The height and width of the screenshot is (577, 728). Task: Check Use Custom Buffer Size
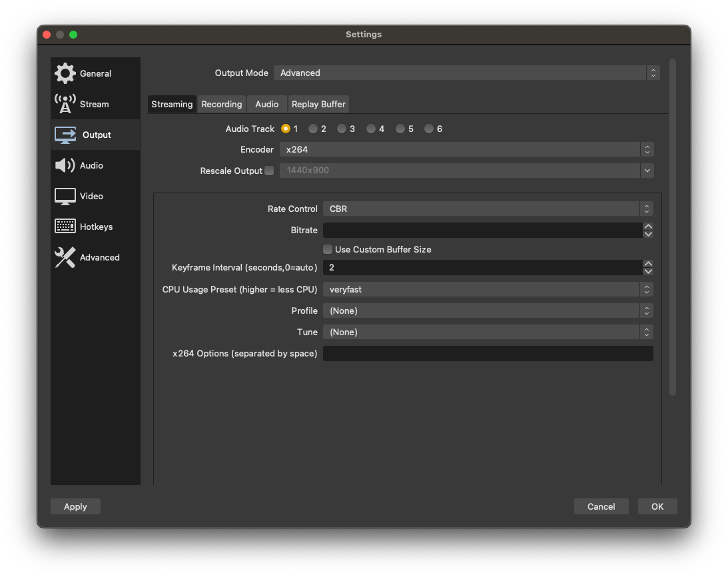[x=328, y=249]
